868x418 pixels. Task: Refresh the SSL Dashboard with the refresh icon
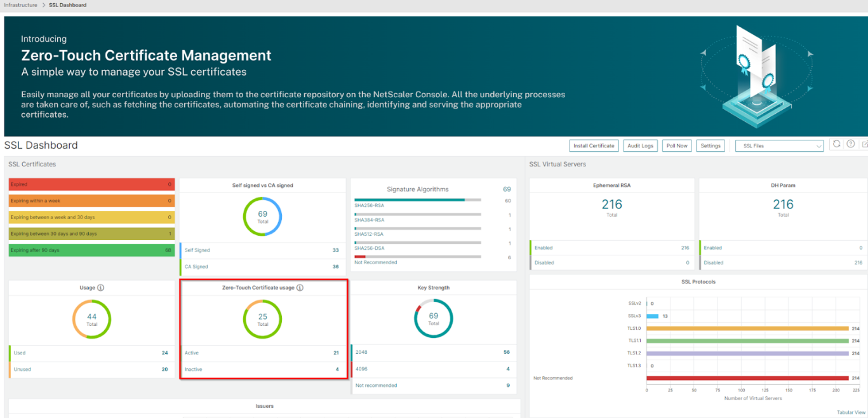[836, 144]
